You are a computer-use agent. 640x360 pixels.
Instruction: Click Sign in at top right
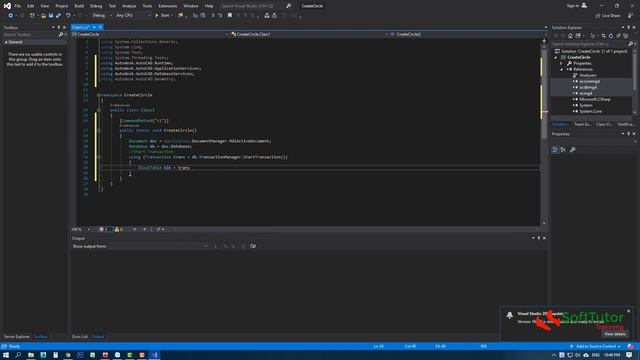coord(573,6)
